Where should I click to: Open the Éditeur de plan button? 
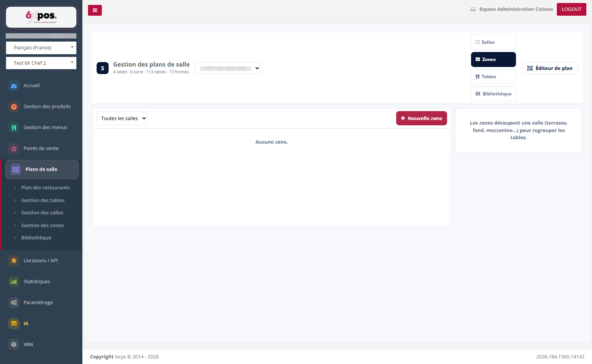[x=550, y=68]
